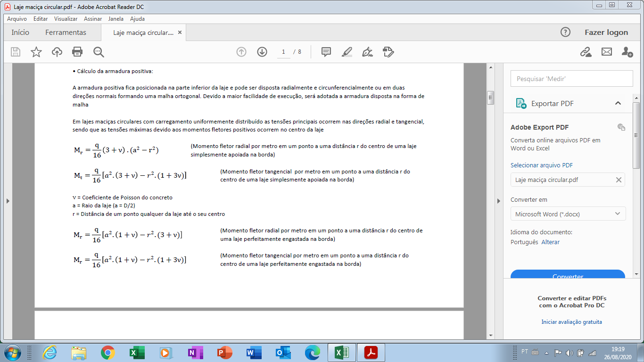This screenshot has height=362, width=644.
Task: Click the taskbar clock showing 19:19
Action: point(618,353)
